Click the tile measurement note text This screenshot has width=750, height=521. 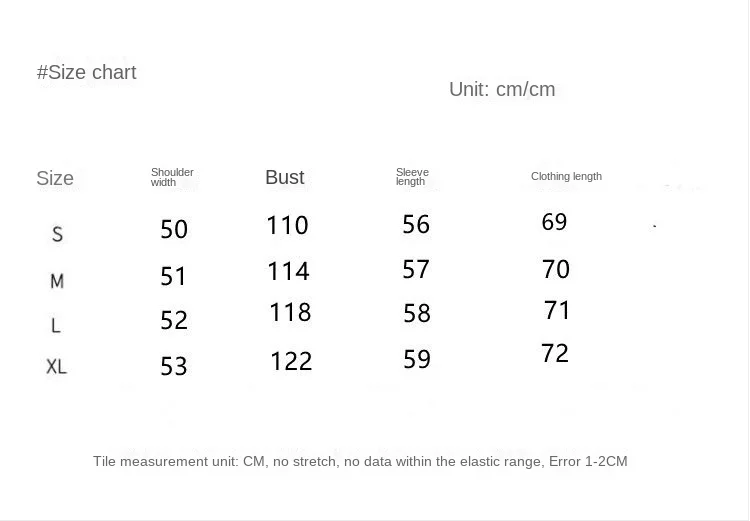point(360,462)
